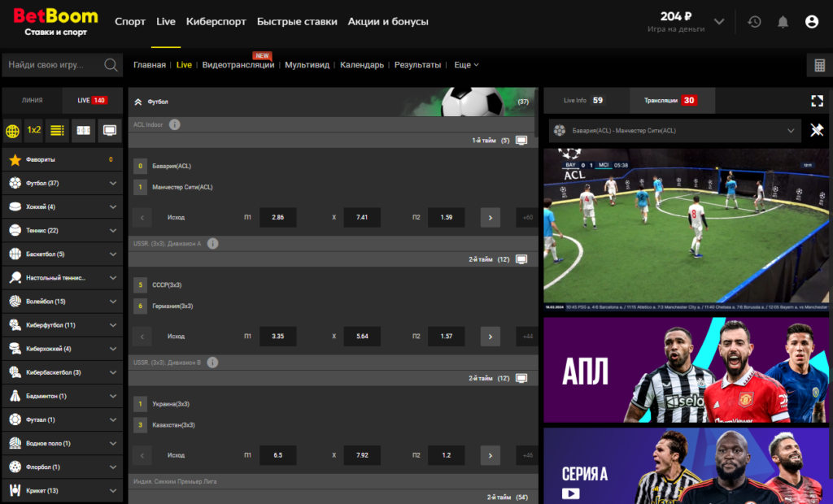833x504 pixels.
Task: Select the 1x2 view filter
Action: click(34, 130)
